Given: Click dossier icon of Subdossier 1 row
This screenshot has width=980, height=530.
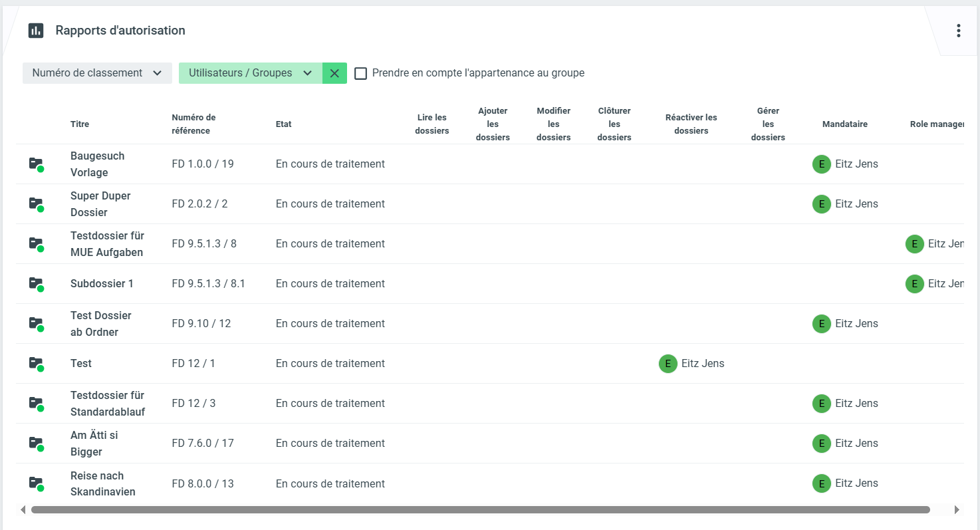Looking at the screenshot, I should pyautogui.click(x=36, y=283).
